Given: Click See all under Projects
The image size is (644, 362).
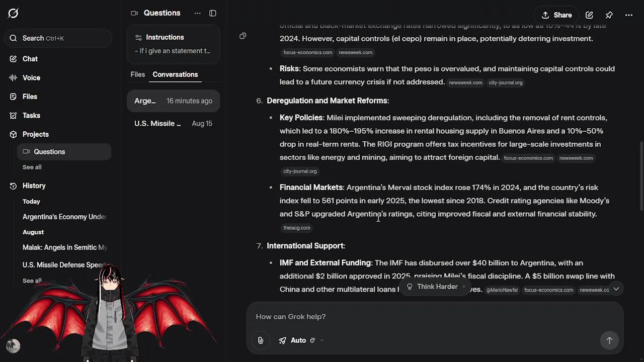Looking at the screenshot, I should tap(32, 167).
